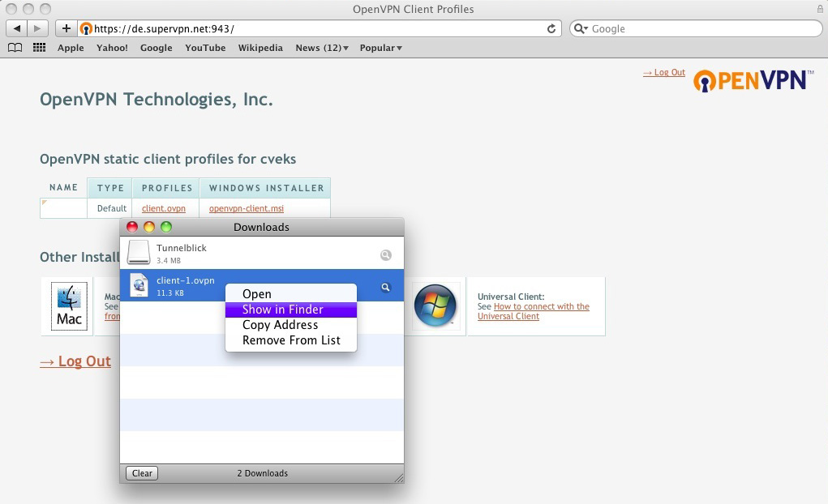
Task: Open the Yahoo! bookmark
Action: pyautogui.click(x=112, y=48)
